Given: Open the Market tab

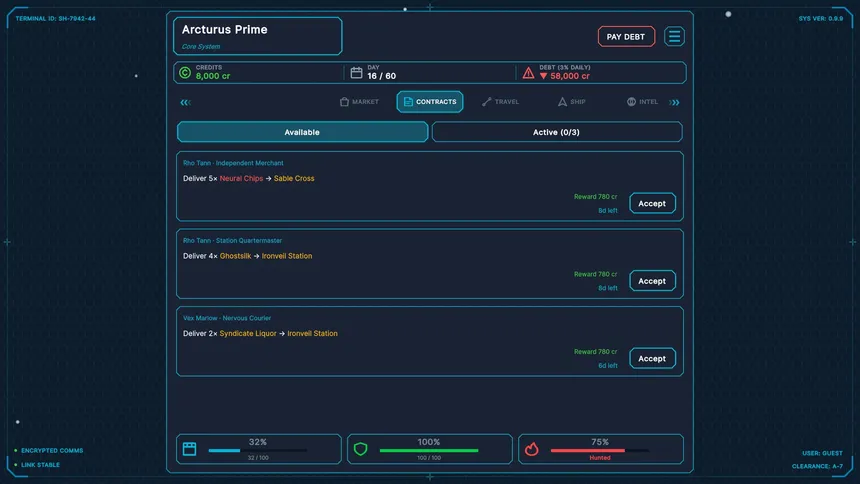Looking at the screenshot, I should tap(359, 102).
